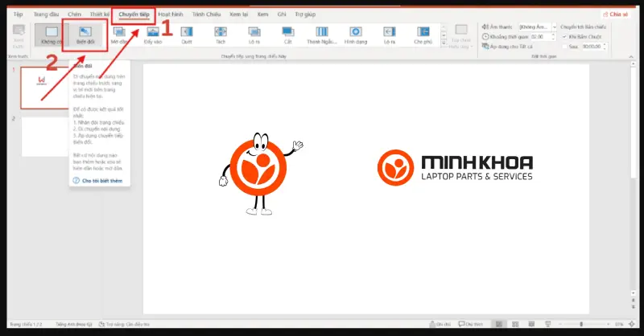This screenshot has width=644, height=336.
Task: Fit slide to current window
Action: point(632,324)
